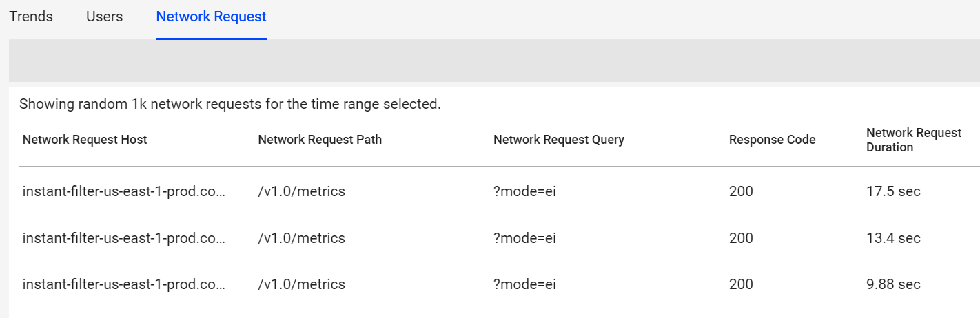Switch to the Trends tab
The width and height of the screenshot is (980, 318).
pos(31,17)
